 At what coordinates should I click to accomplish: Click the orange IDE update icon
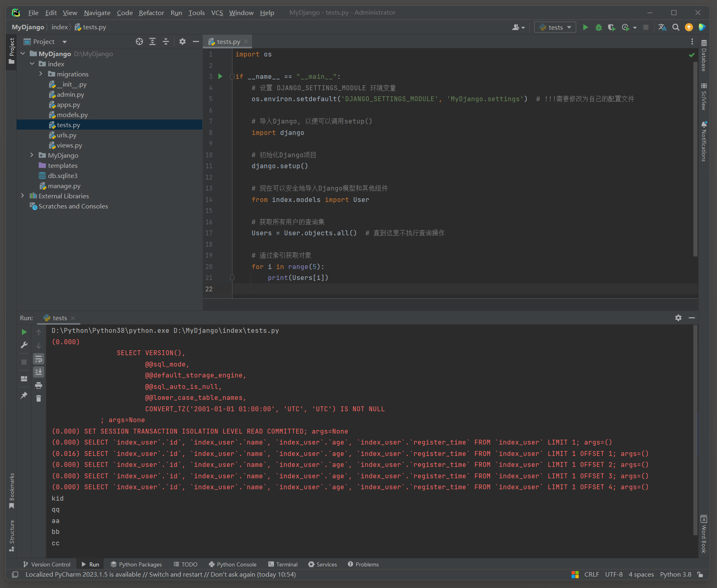(689, 27)
